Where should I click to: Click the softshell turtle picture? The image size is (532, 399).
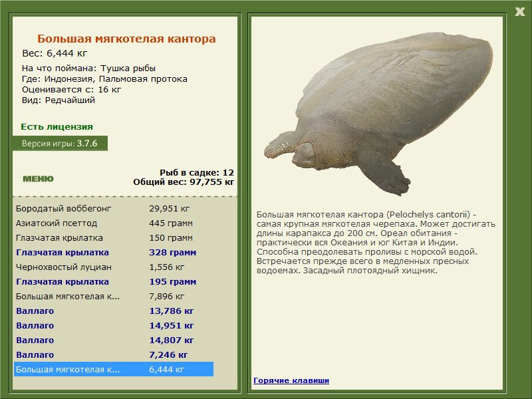(378, 114)
